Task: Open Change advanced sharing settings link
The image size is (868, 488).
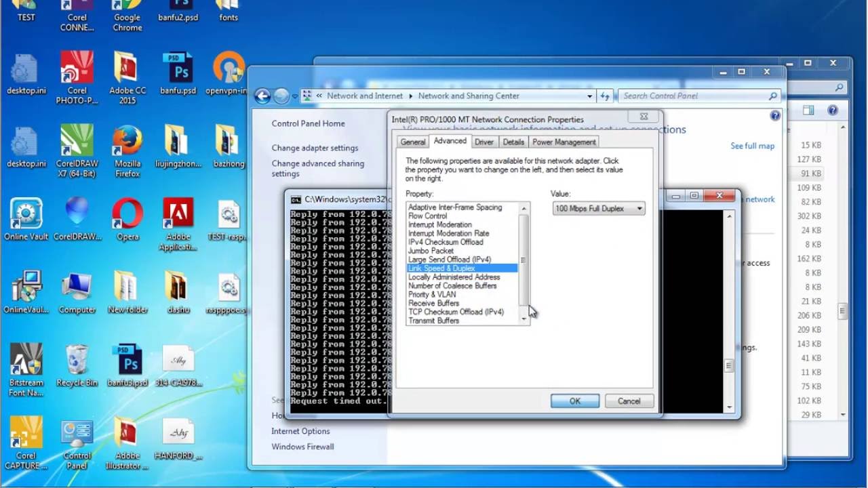Action: pyautogui.click(x=318, y=168)
